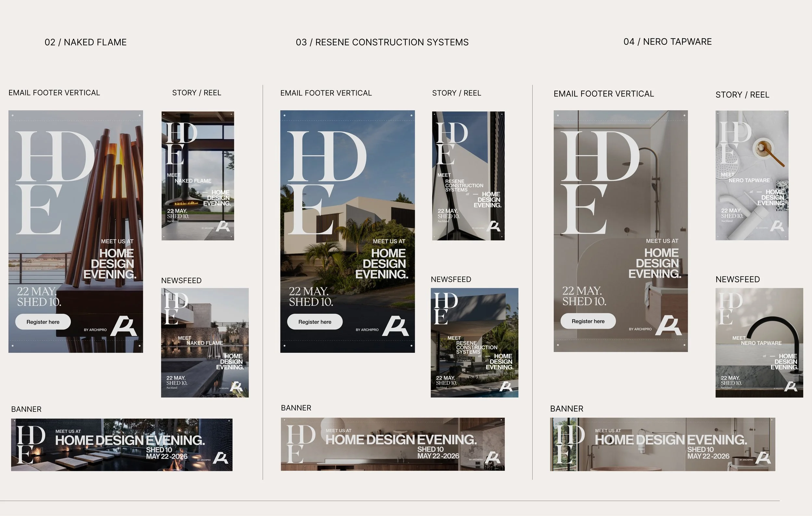Click 'BY ARCHIPRO' text in Resene email footer

coord(367,330)
